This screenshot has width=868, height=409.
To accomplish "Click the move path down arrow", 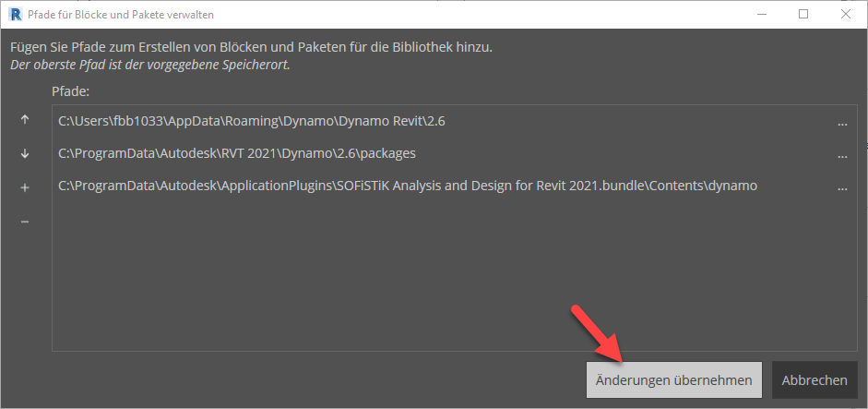I will tap(25, 153).
